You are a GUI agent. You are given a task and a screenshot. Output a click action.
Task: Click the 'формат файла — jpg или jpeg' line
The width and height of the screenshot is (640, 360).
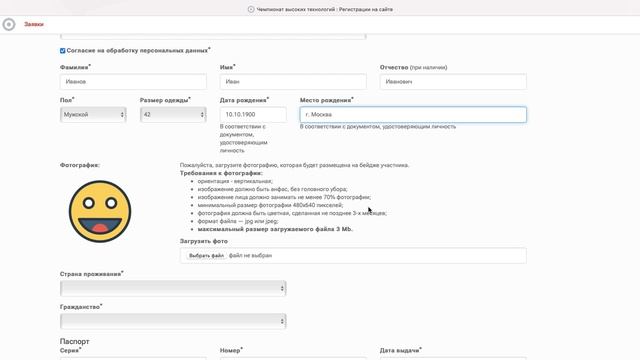(x=238, y=221)
